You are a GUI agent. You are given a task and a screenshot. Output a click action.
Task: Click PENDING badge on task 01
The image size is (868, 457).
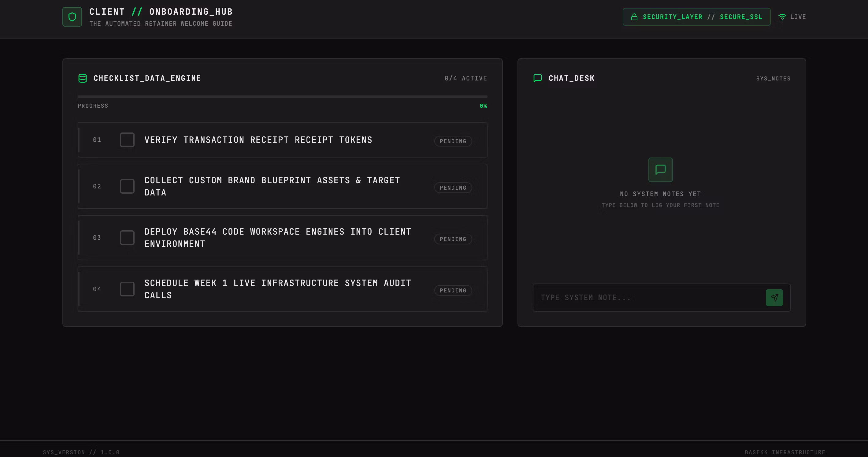453,141
